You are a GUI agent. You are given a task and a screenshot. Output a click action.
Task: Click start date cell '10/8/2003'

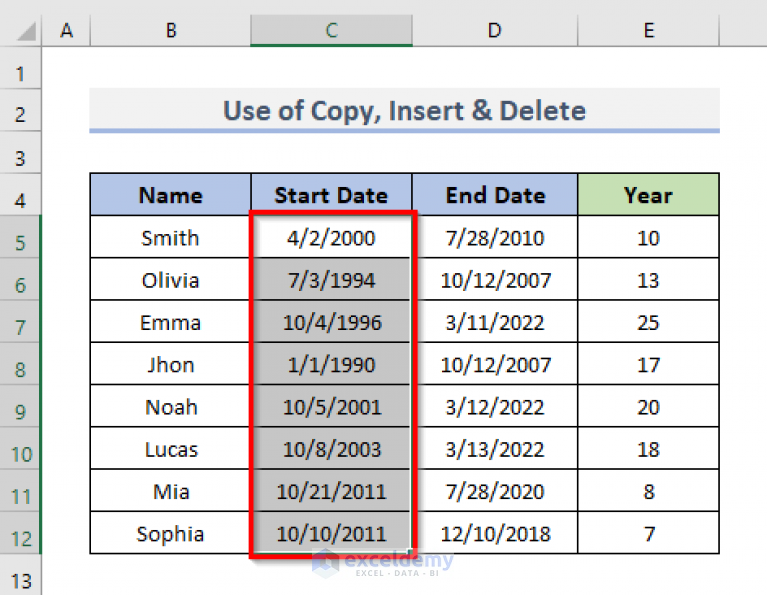coord(331,449)
